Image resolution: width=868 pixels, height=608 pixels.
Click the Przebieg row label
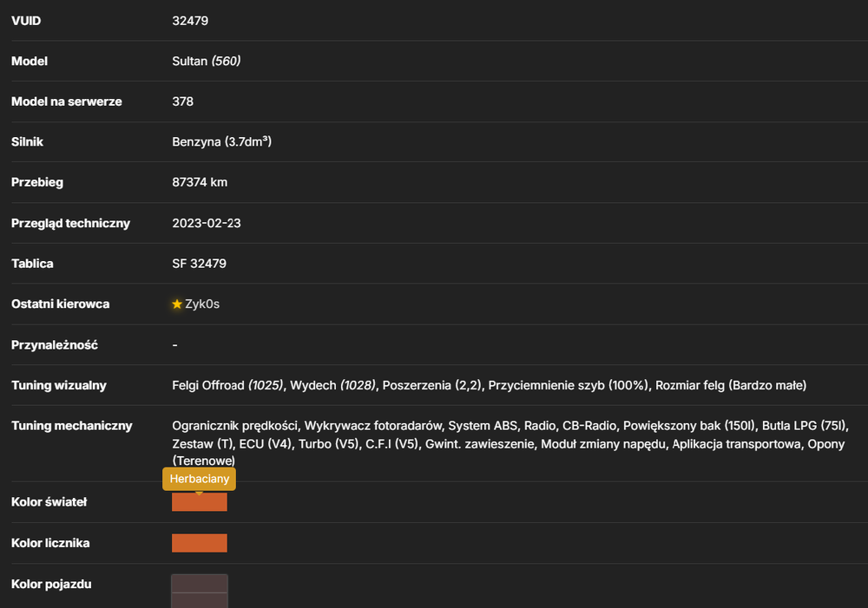tap(37, 182)
